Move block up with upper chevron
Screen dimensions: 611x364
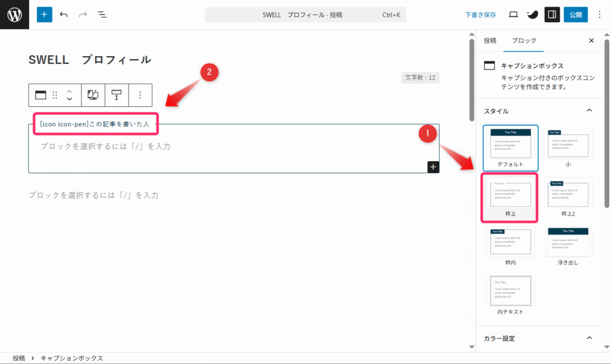click(x=69, y=91)
